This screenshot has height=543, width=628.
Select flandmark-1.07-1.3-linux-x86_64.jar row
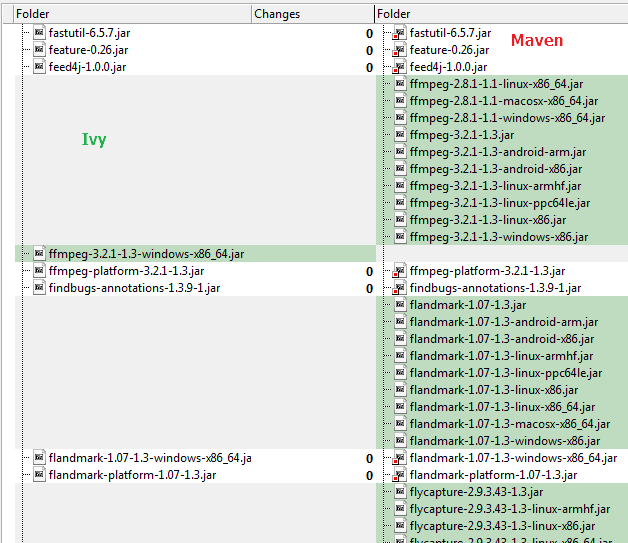[x=502, y=407]
